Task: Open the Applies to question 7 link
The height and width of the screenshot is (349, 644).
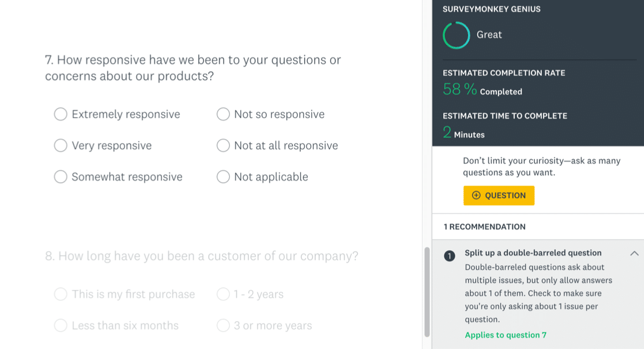Action: pos(506,335)
